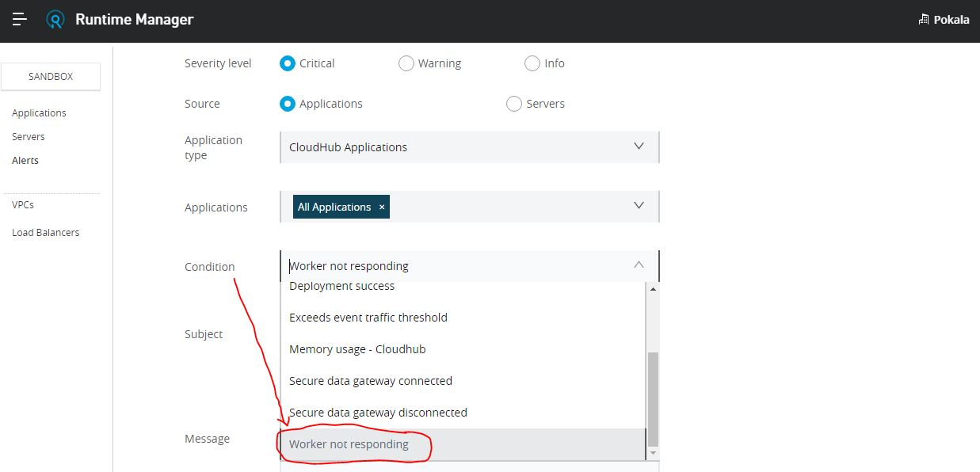Open the hamburger navigation menu
The width and height of the screenshot is (980, 472).
pyautogui.click(x=20, y=20)
